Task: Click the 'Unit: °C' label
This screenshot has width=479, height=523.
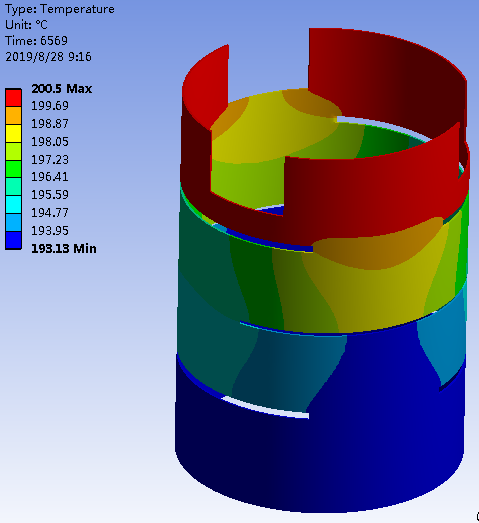Action: 26,25
